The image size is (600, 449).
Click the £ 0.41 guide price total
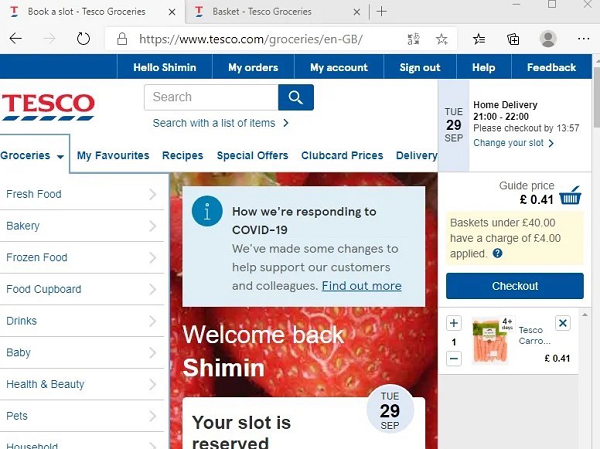536,199
